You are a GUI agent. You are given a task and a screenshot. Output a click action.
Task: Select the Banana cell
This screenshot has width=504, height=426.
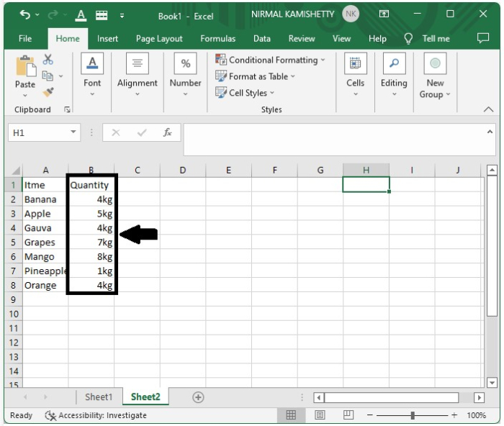(x=45, y=199)
